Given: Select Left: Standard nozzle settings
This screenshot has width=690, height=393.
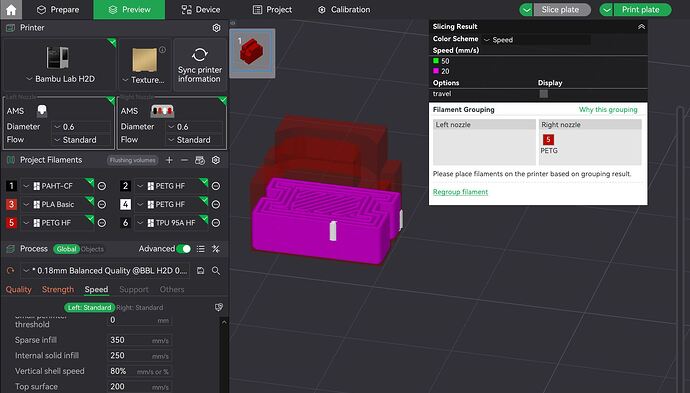Looking at the screenshot, I should point(89,308).
